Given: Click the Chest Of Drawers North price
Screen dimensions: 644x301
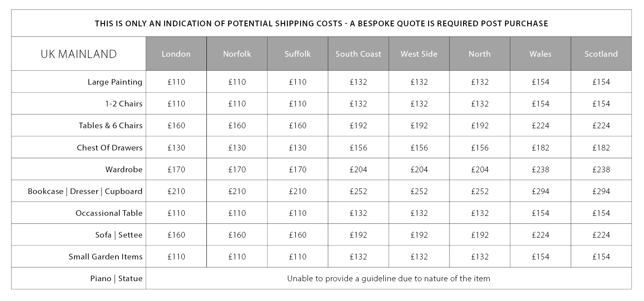Looking at the screenshot, I should 480,148.
